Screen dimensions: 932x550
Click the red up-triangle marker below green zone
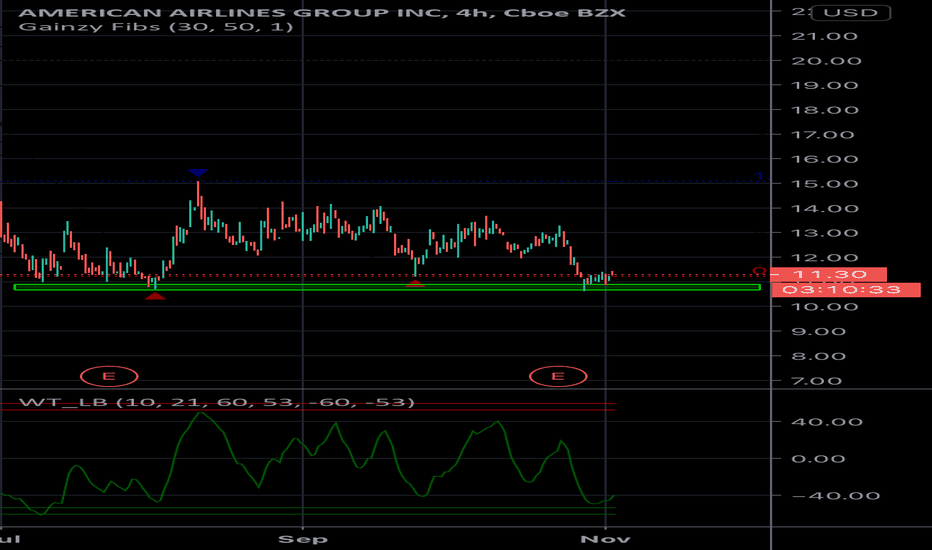(x=155, y=296)
